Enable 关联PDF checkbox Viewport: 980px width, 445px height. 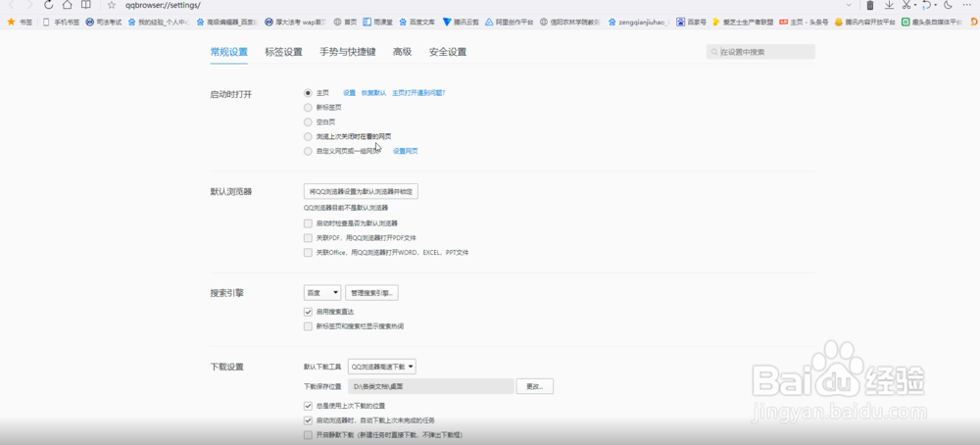[308, 238]
